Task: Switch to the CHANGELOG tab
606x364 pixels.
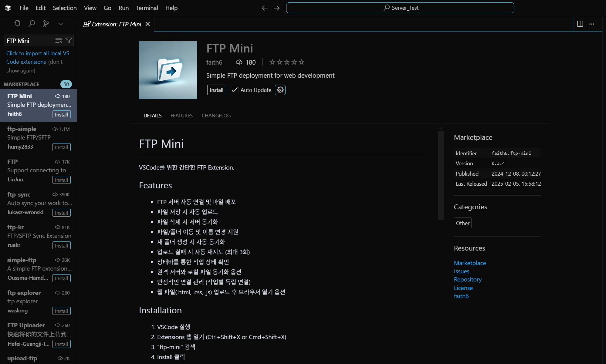Action: point(216,116)
